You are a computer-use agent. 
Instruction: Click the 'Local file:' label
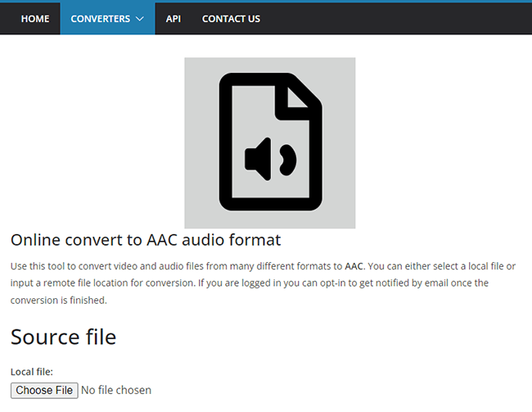pyautogui.click(x=32, y=372)
